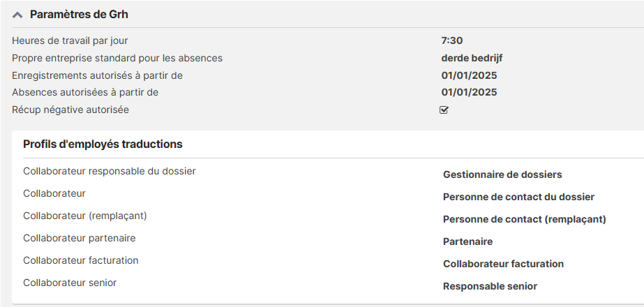Collapse the Paramètres de Grh section chevron

coord(17,15)
